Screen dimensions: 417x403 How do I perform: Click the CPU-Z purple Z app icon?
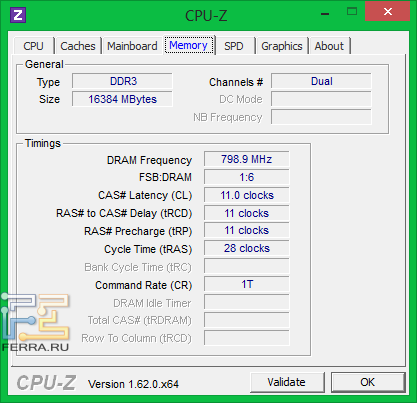click(x=18, y=15)
